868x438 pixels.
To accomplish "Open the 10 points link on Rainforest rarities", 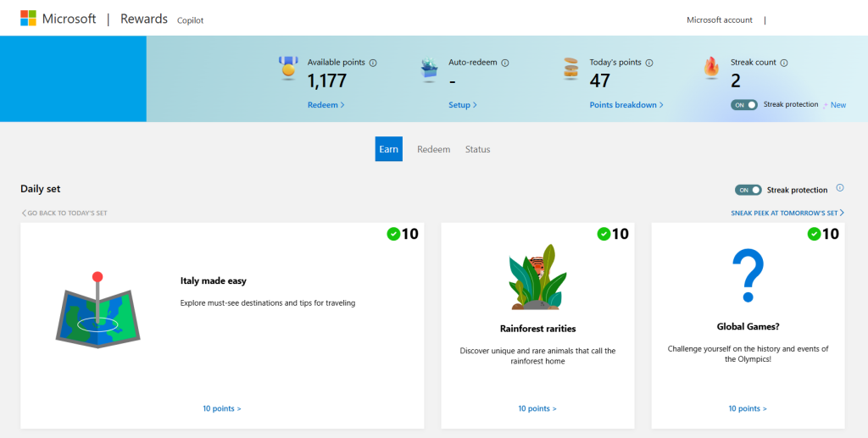I will [537, 408].
